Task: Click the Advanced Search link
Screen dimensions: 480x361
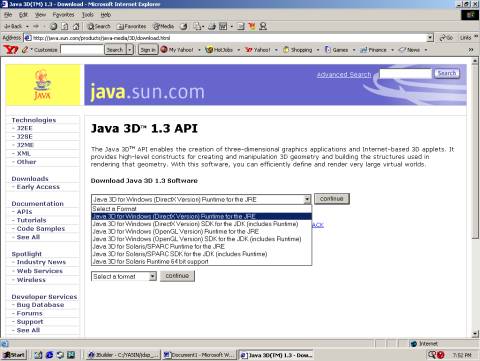Action: [344, 74]
